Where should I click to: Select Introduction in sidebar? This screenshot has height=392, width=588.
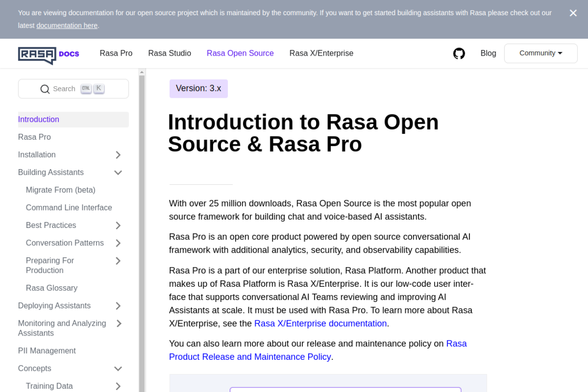(73, 119)
